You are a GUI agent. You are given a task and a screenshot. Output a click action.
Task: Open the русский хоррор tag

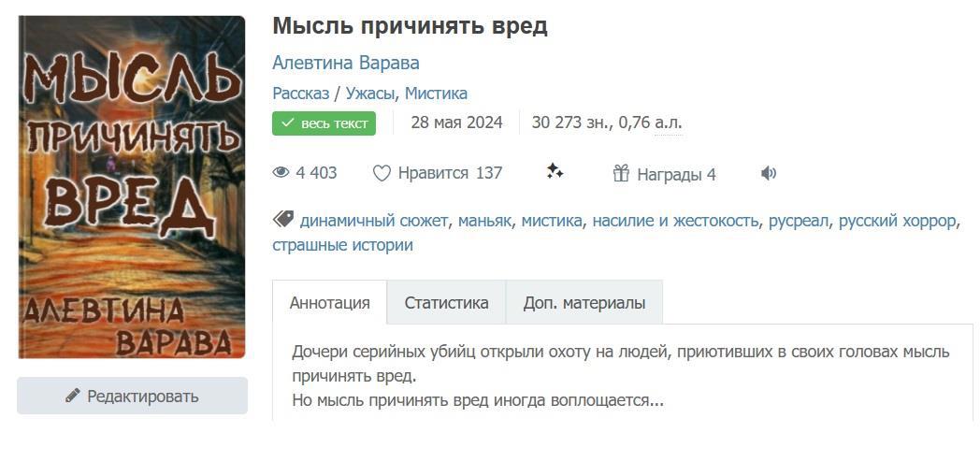[897, 221]
